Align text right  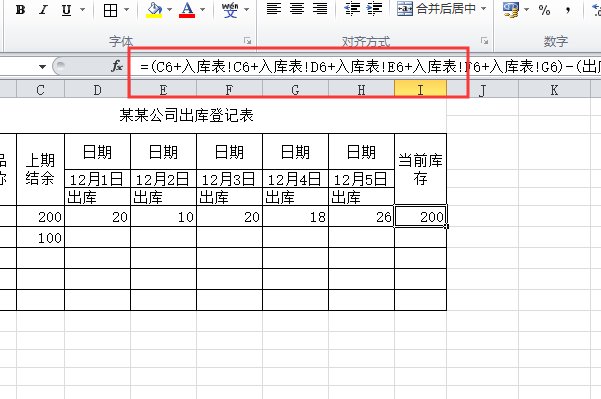pyautogui.click(x=320, y=8)
